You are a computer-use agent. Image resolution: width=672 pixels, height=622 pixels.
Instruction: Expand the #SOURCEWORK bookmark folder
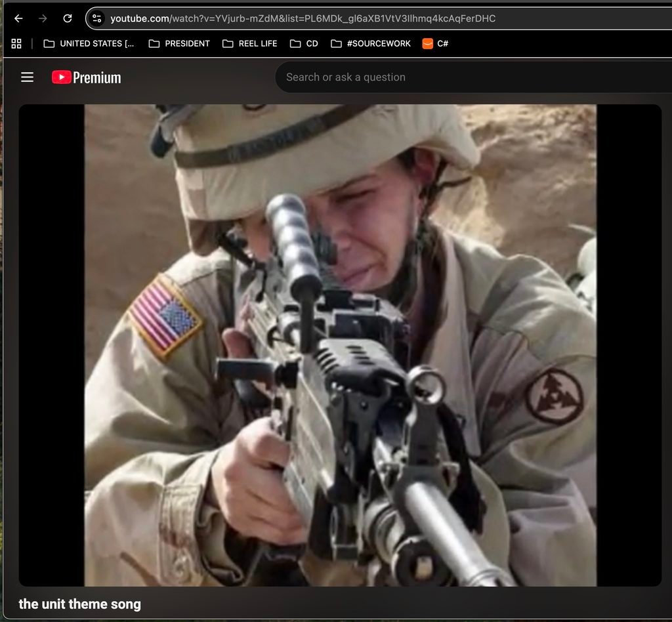pos(371,44)
